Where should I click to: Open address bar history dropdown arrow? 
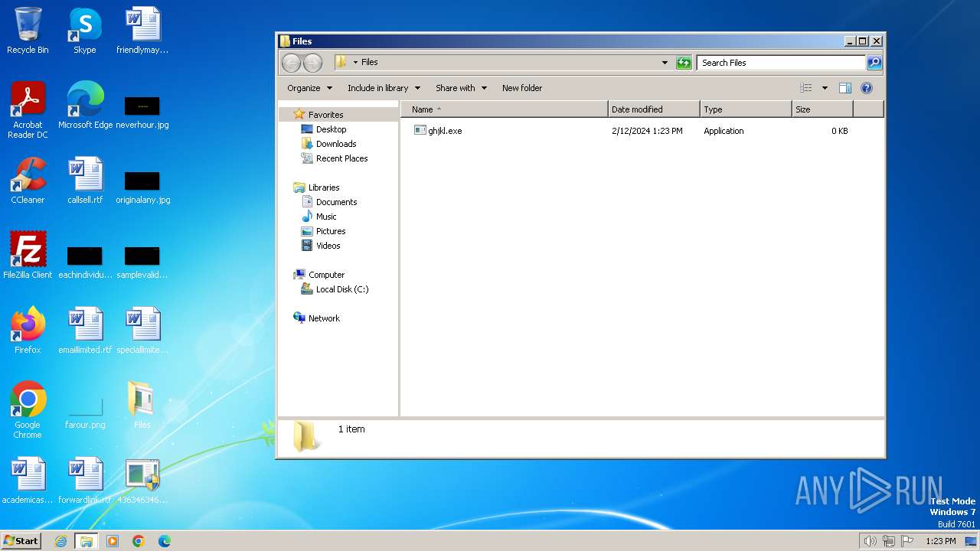click(665, 63)
